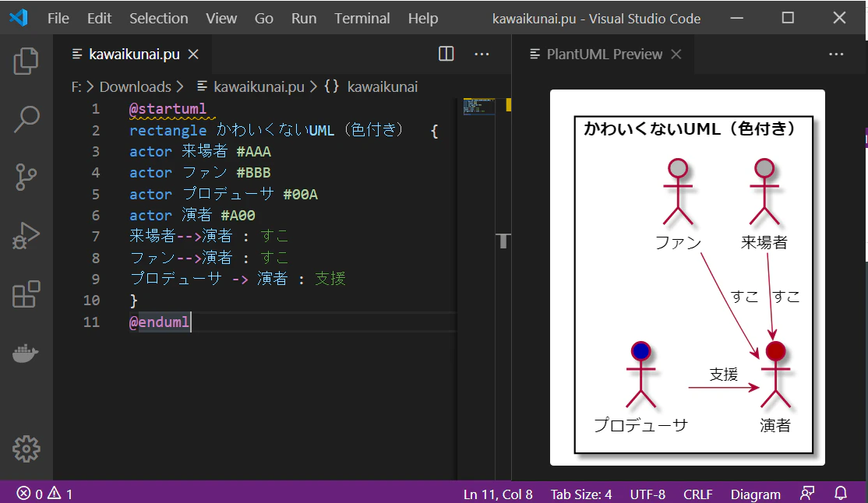Click the #A00 color code on line 6
This screenshot has width=868, height=503.
(238, 215)
